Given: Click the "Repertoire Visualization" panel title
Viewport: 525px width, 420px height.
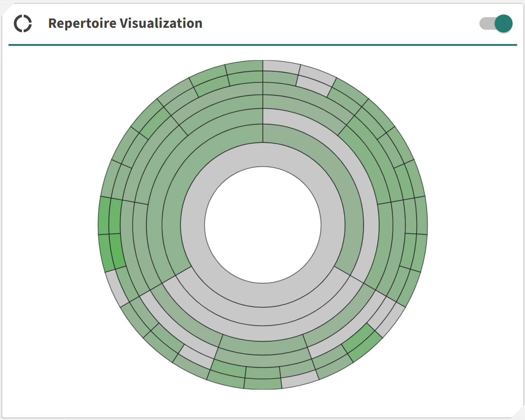Looking at the screenshot, I should (125, 23).
